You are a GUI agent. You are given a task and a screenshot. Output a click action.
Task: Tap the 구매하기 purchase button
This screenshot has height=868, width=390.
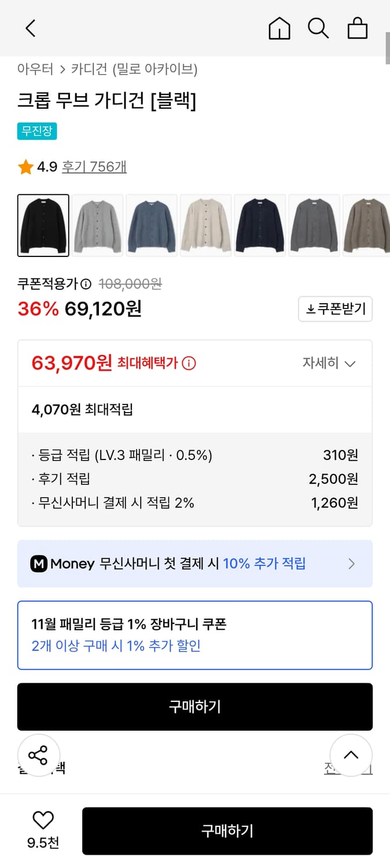(195, 707)
